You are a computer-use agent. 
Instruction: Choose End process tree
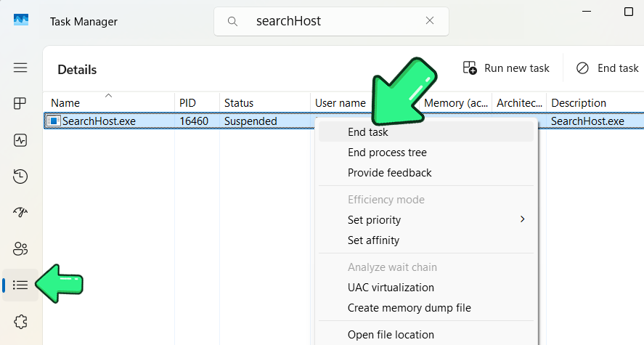coord(426,153)
